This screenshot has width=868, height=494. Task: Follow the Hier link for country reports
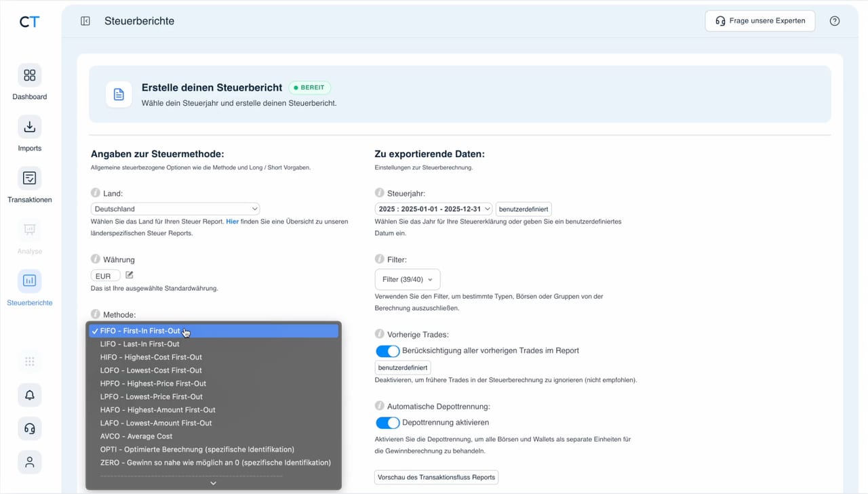[x=232, y=222]
